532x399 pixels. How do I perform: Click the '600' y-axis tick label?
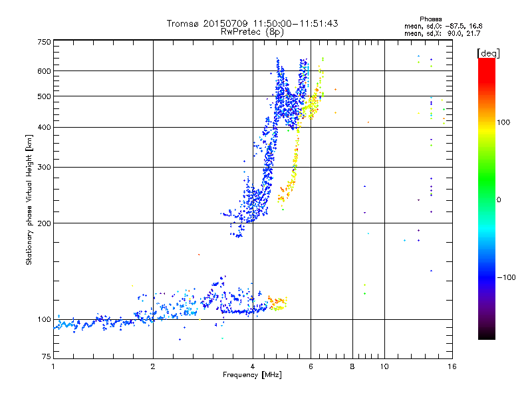coord(45,71)
